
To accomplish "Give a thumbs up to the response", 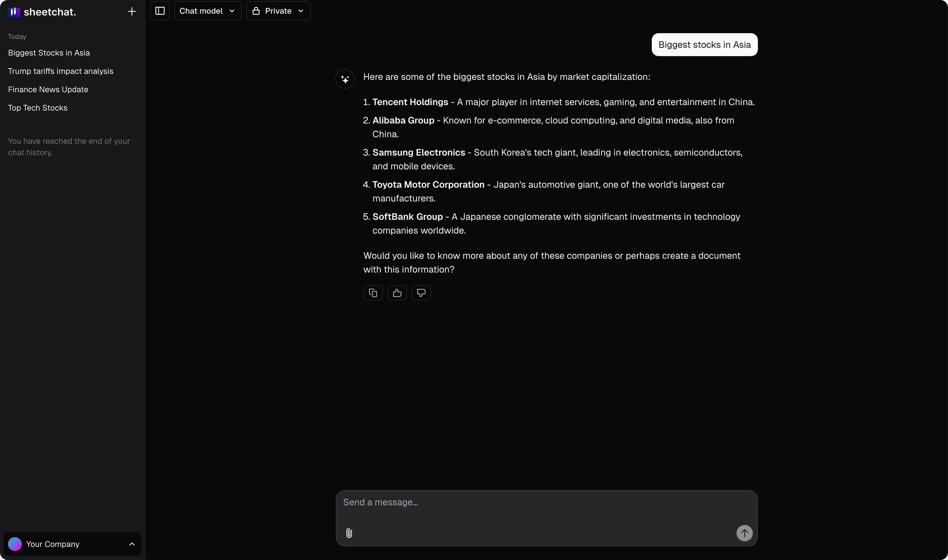I will 397,293.
